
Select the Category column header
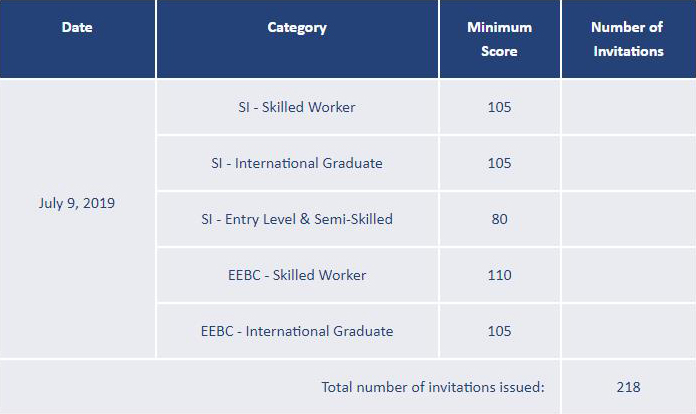coord(297,28)
